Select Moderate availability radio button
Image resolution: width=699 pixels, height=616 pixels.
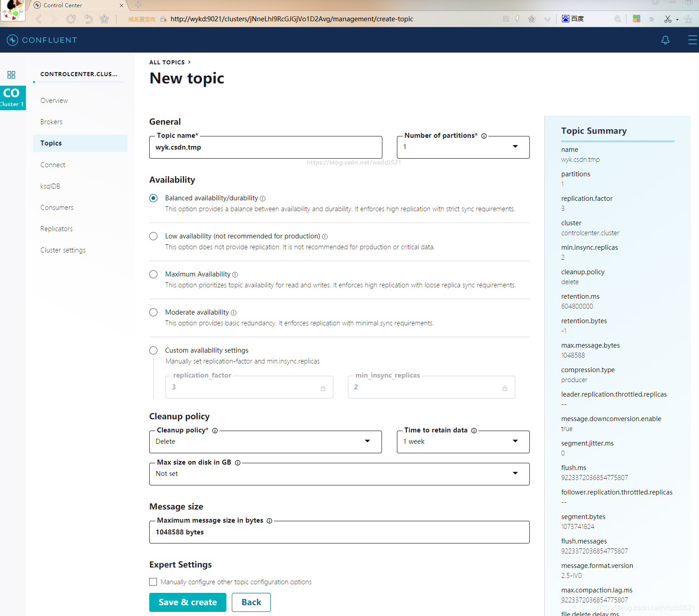coord(153,312)
